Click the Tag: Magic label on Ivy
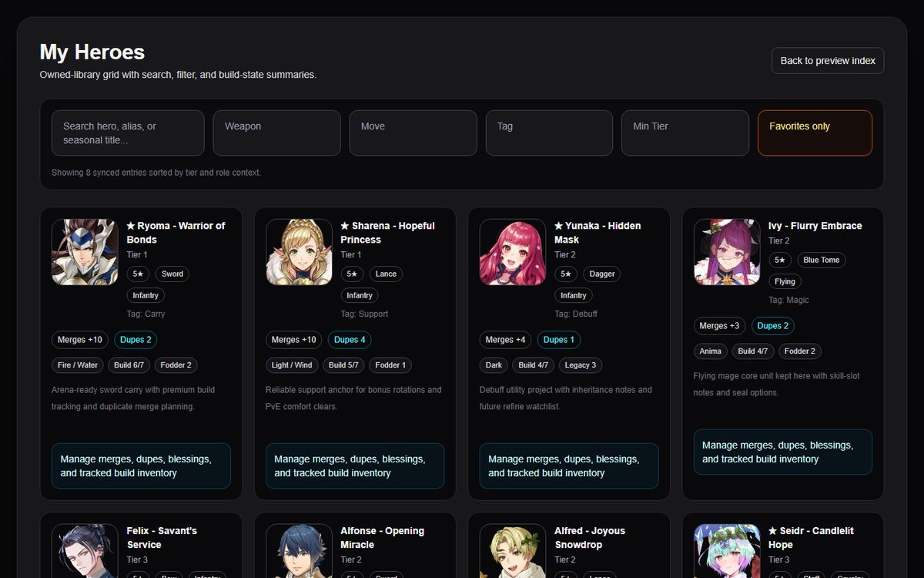Viewport: 924px width, 578px height. [788, 300]
